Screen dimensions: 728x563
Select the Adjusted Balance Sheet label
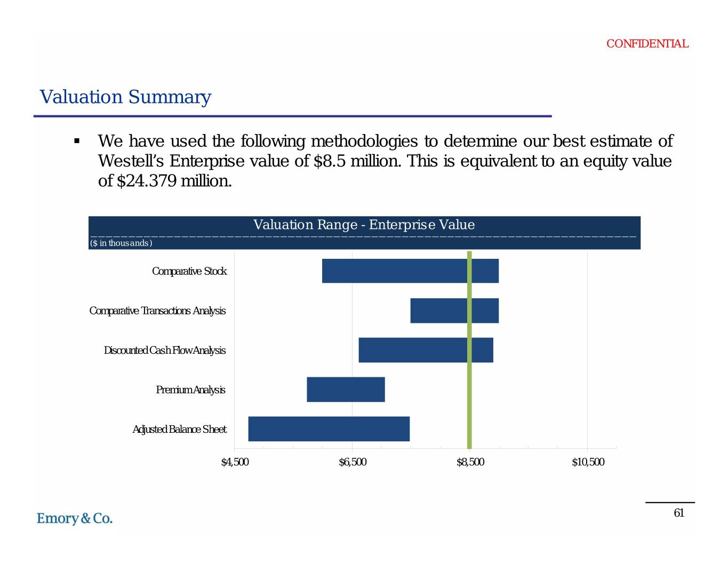(x=179, y=429)
